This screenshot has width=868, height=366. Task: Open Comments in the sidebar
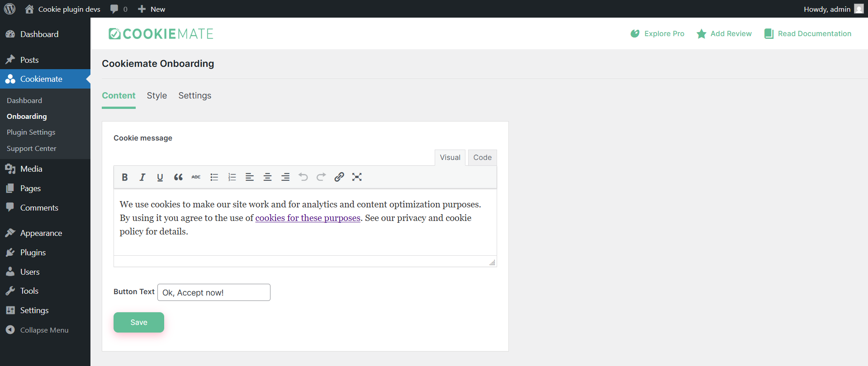[x=45, y=208]
